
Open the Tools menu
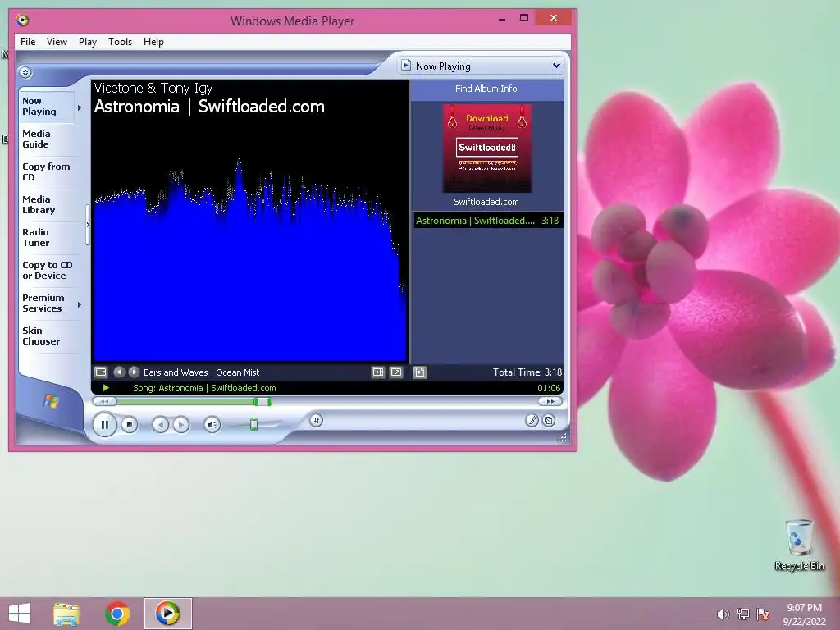[x=120, y=42]
